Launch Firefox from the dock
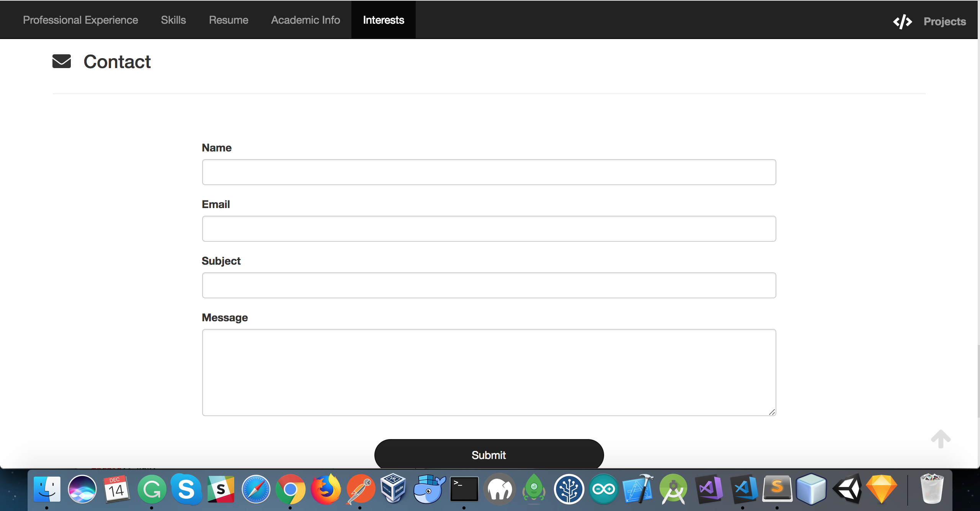980x511 pixels. click(325, 489)
